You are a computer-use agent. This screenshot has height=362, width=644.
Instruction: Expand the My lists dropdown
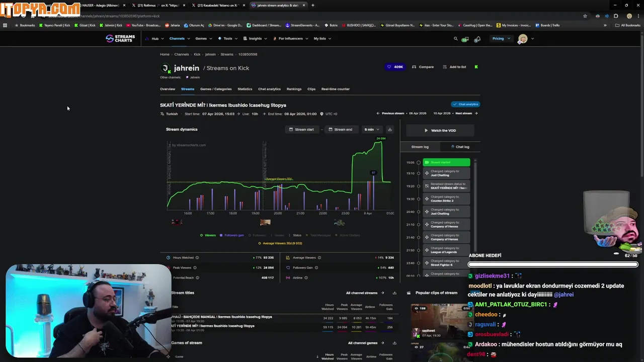click(x=323, y=39)
